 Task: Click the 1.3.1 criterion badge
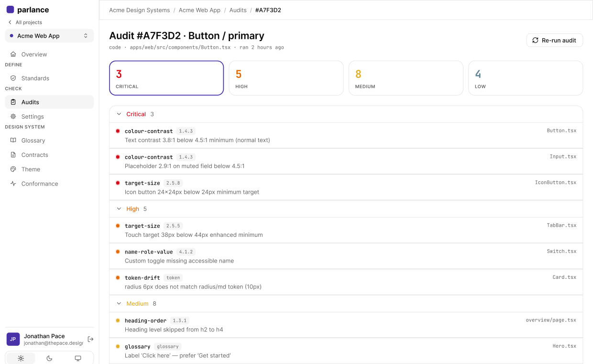coord(179,321)
